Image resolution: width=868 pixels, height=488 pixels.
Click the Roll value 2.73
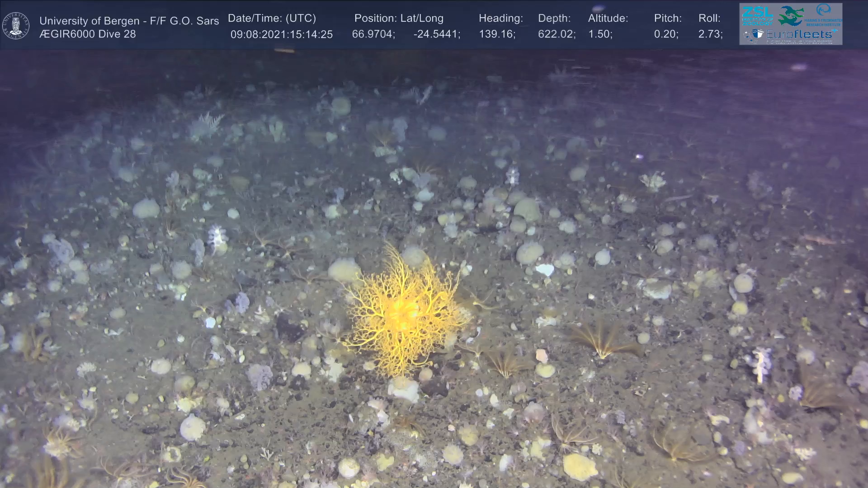point(710,34)
